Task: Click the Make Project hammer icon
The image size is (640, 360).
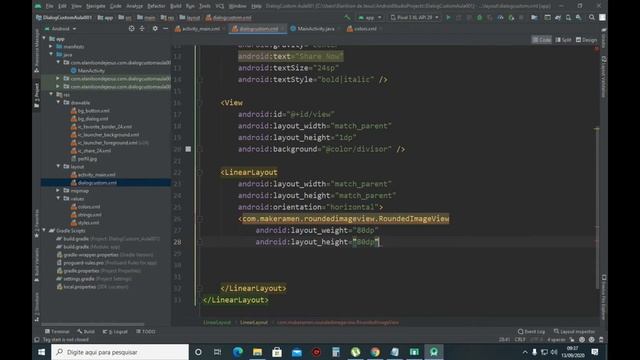Action: (347, 18)
